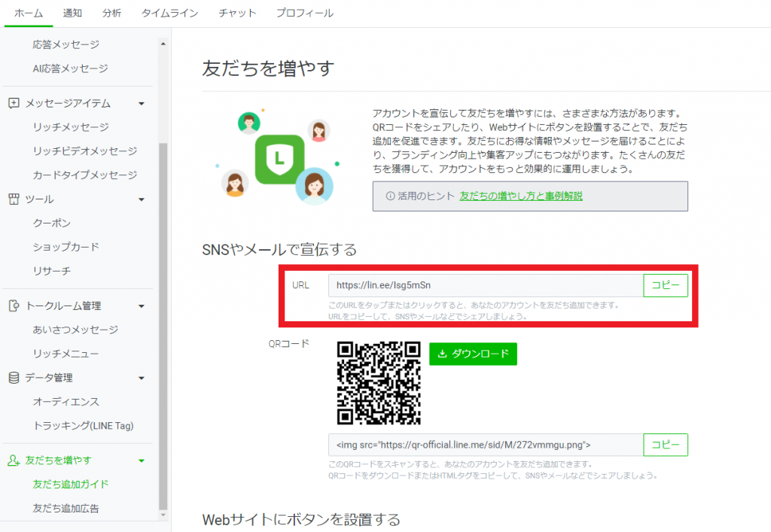The width and height of the screenshot is (771, 532).
Task: Click the sidebar scrollbar thumb
Action: [163, 327]
